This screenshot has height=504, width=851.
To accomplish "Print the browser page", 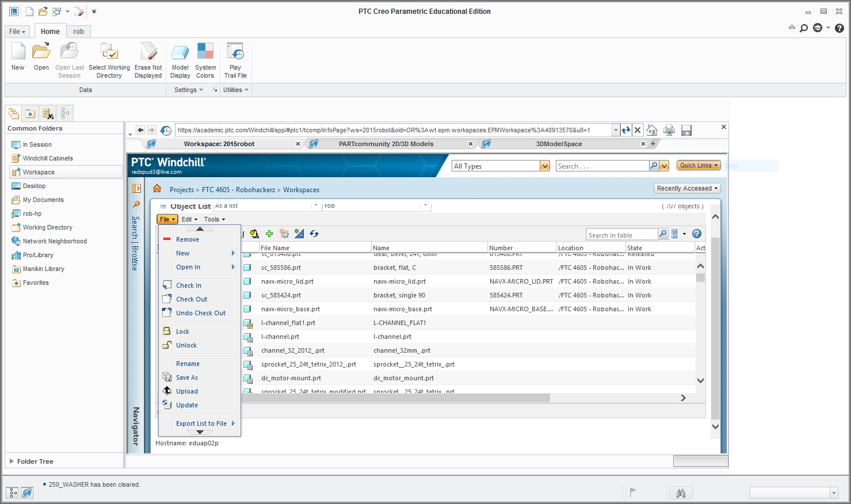I will pos(669,130).
